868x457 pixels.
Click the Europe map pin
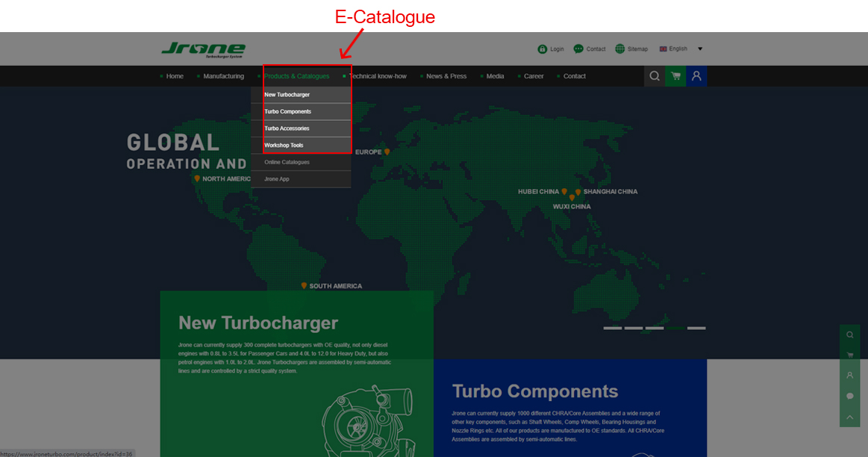(387, 152)
